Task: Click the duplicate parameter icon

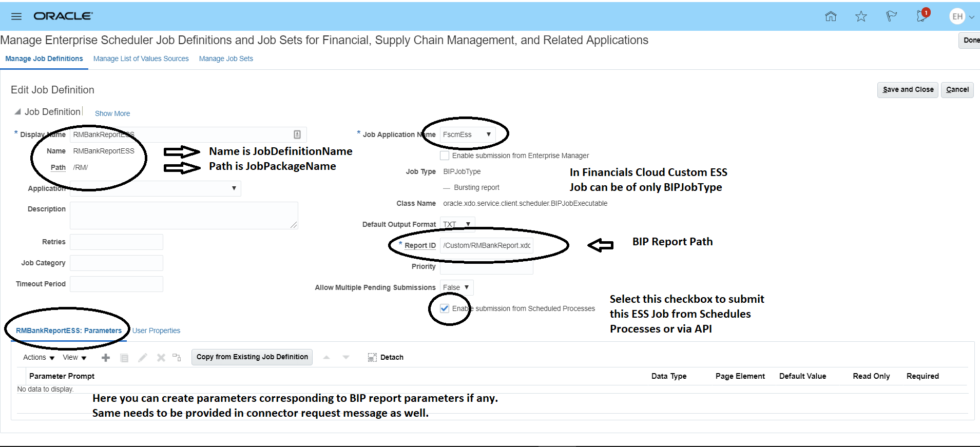Action: tap(124, 358)
